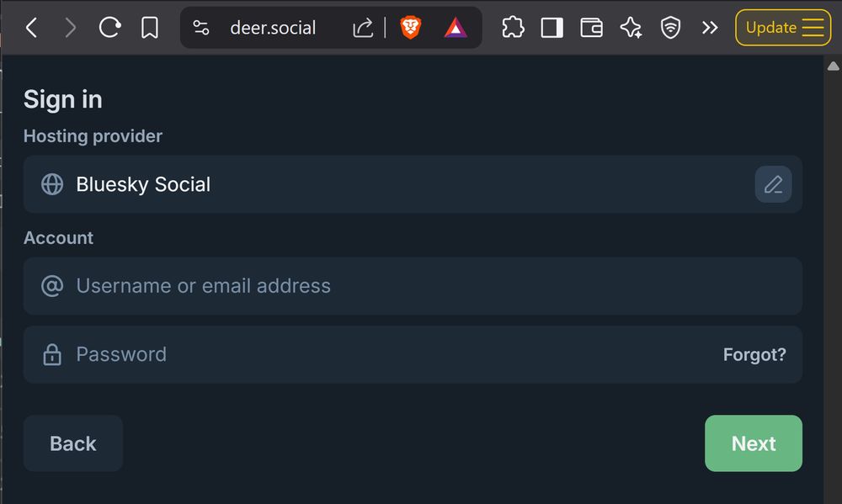Click the Leo AI sparkle icon
Viewport: 842px width, 504px height.
point(631,27)
